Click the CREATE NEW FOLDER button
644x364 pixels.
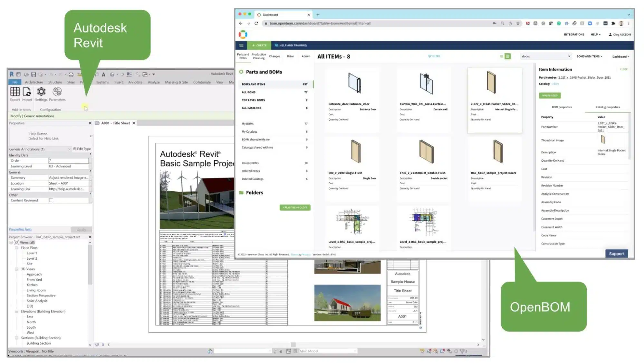coord(295,208)
